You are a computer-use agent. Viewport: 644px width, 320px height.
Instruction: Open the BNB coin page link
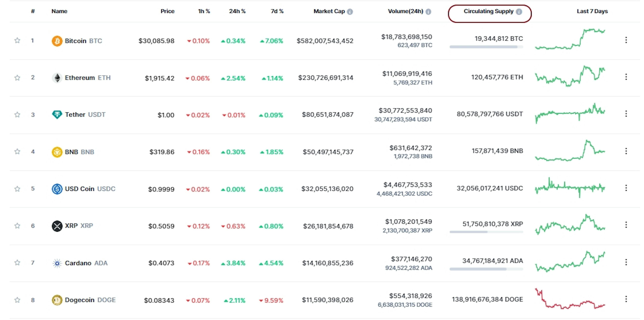pos(79,152)
